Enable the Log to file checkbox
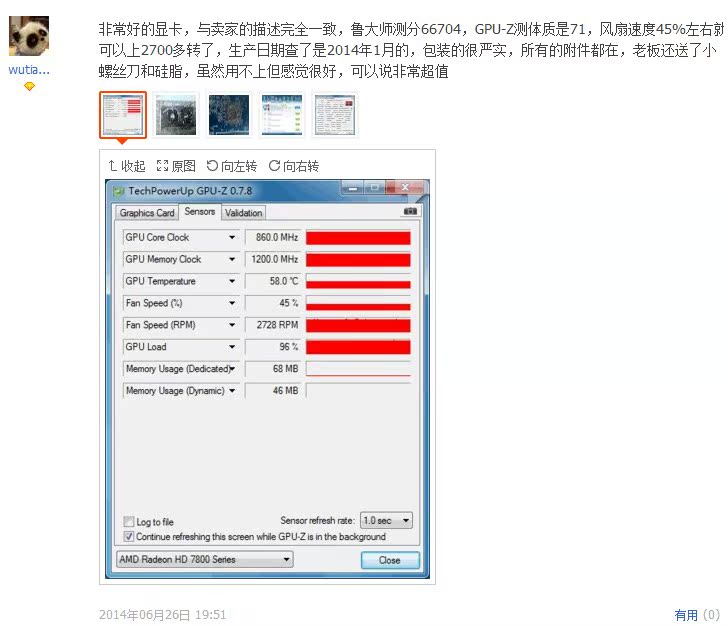This screenshot has width=728, height=626. [129, 522]
